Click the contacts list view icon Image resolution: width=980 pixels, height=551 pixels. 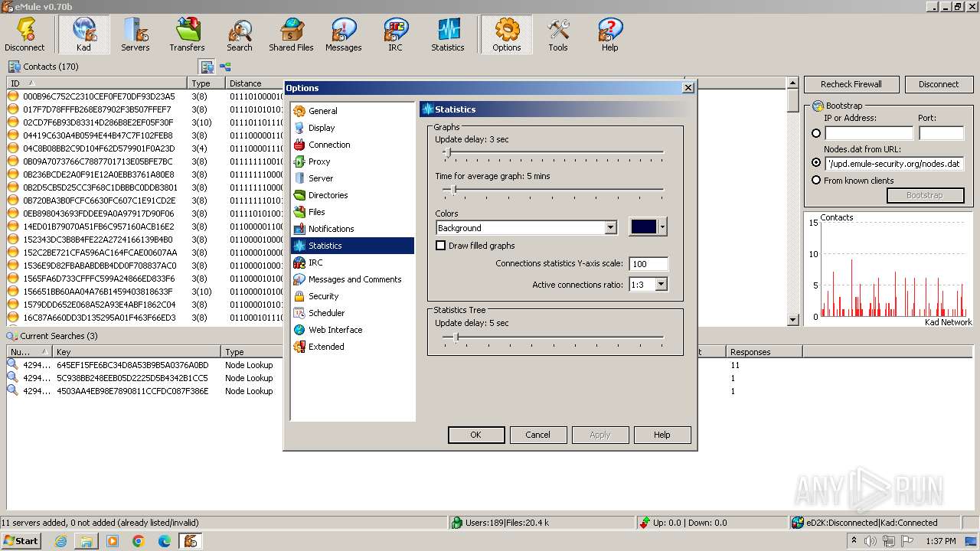[207, 67]
